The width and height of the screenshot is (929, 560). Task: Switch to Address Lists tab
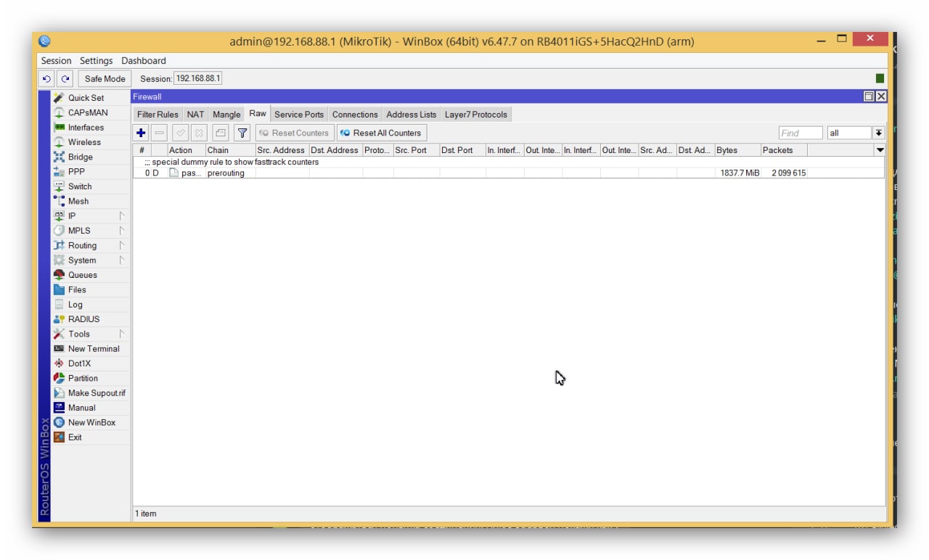click(412, 115)
